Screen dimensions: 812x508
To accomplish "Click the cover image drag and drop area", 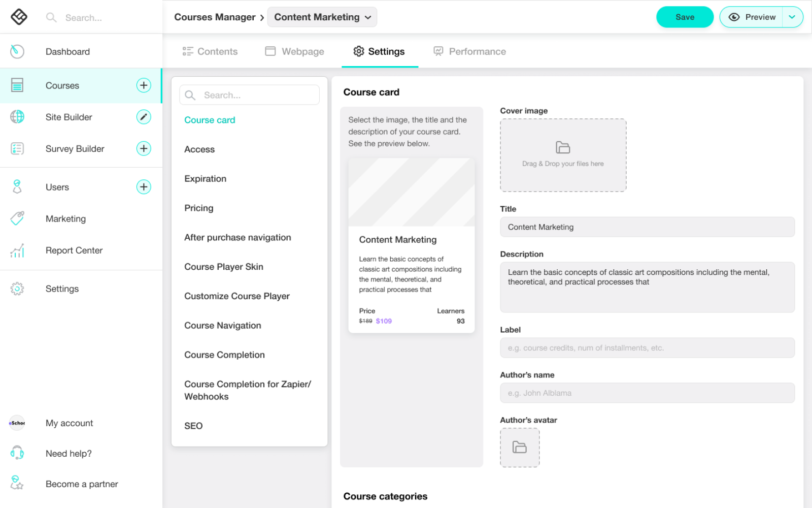I will 563,155.
